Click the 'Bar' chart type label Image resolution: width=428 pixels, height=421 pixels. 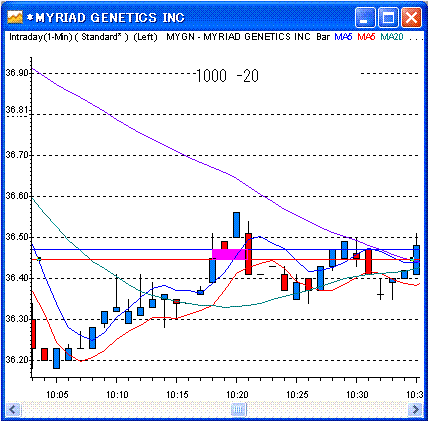[x=323, y=37]
